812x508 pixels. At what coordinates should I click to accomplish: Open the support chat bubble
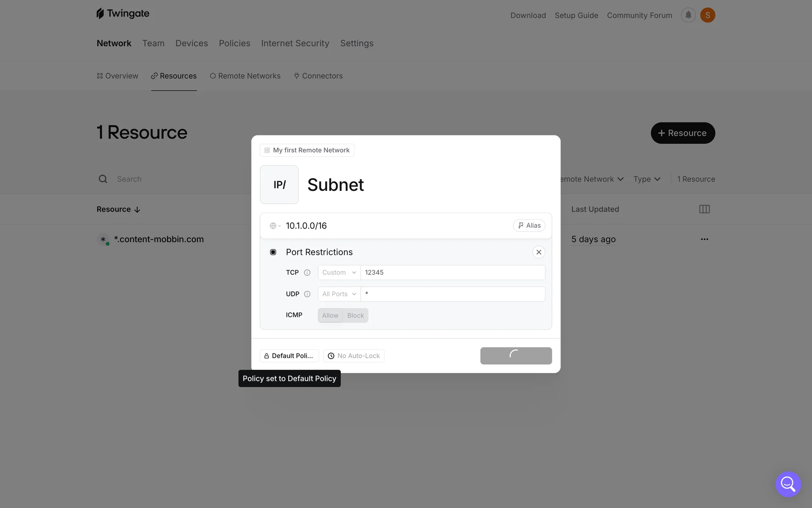click(787, 484)
